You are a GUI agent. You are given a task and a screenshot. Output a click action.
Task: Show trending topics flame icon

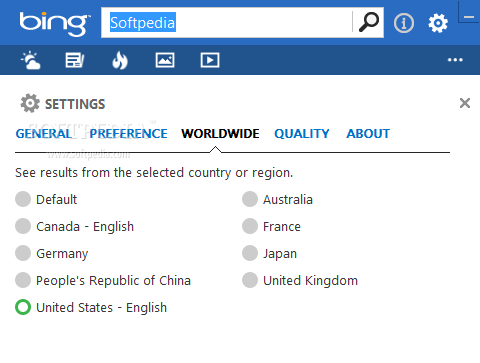tap(120, 60)
